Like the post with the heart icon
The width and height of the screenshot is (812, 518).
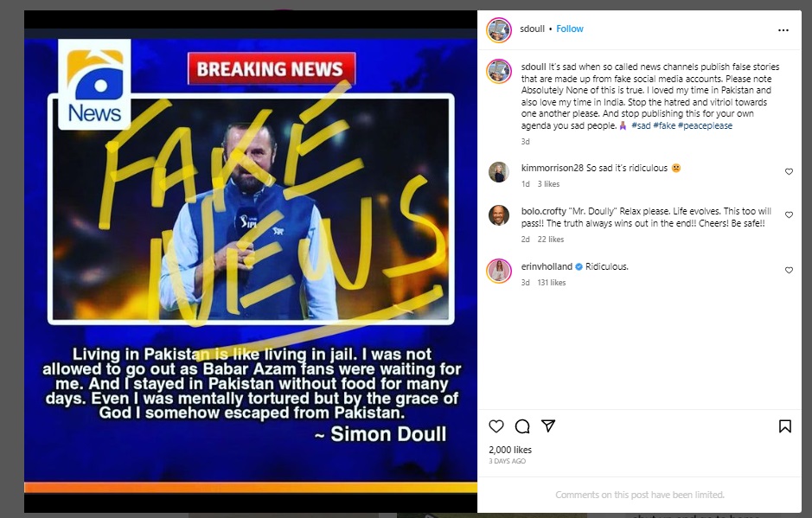coord(496,426)
